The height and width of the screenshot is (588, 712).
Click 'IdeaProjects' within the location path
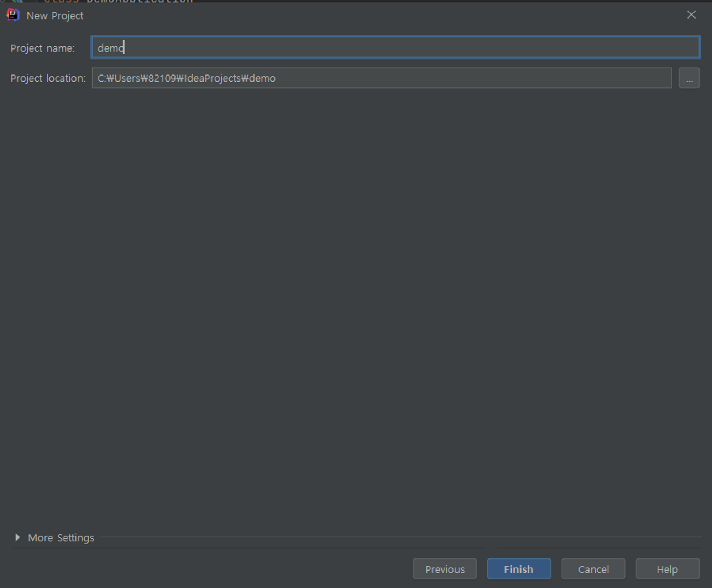pyautogui.click(x=213, y=78)
